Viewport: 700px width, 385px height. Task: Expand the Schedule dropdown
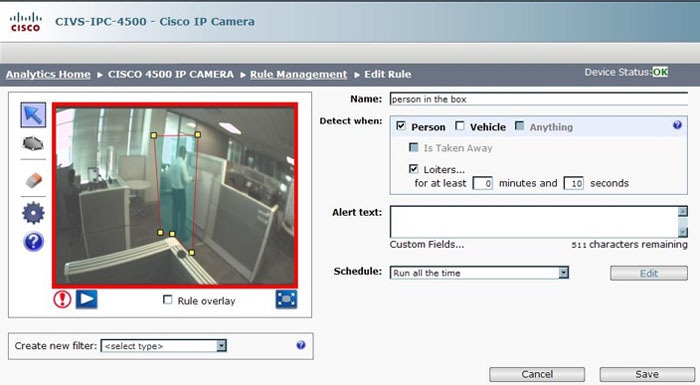point(563,272)
